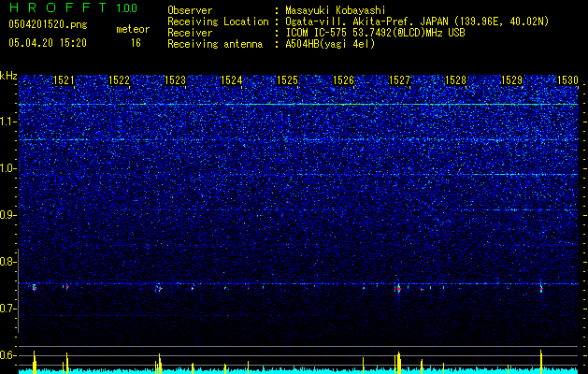Click the meteor count value 16

136,43
